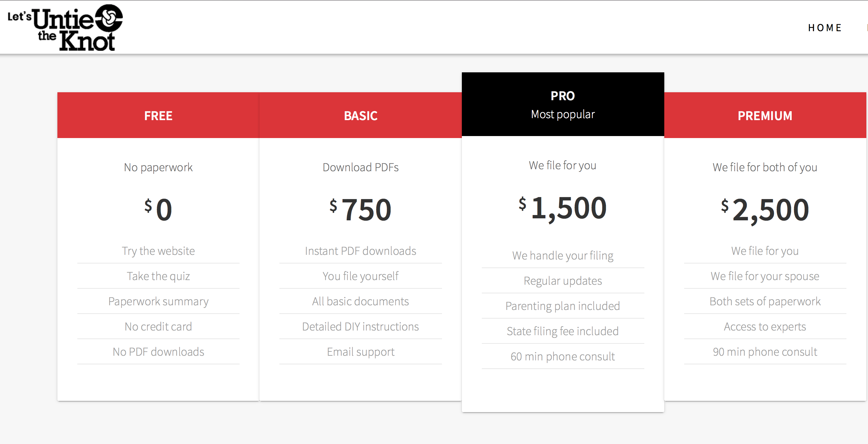The width and height of the screenshot is (868, 444).
Task: Select the BASIC plan header
Action: tap(361, 115)
